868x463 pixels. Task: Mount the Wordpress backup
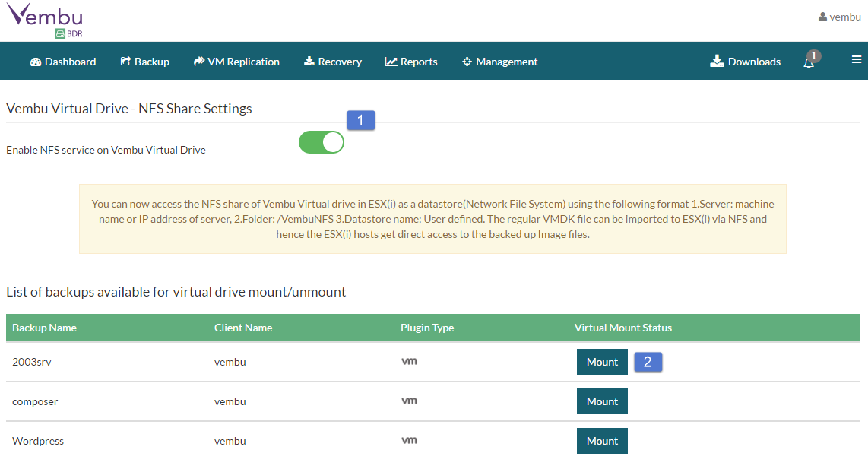click(602, 441)
